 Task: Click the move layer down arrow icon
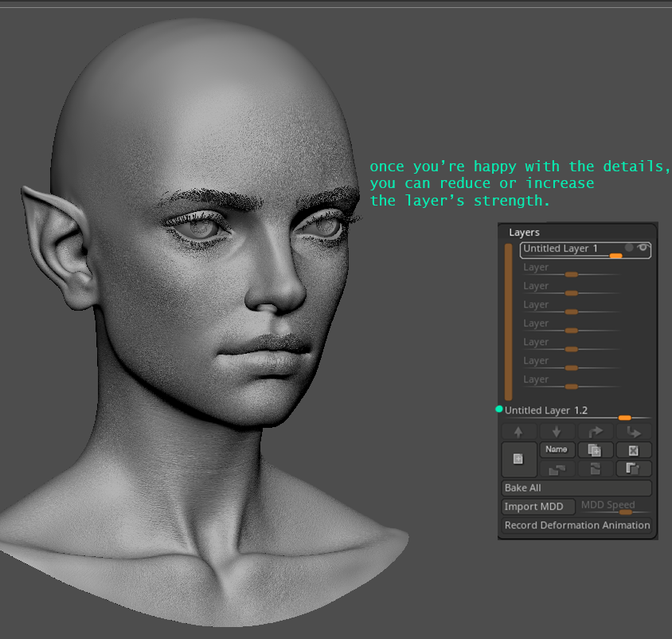tap(556, 431)
